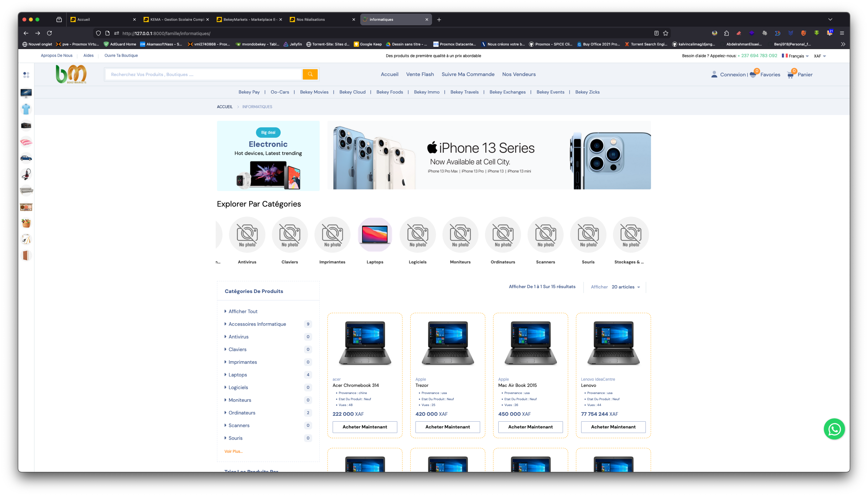The height and width of the screenshot is (496, 868).
Task: Expand the 20 articles display dropdown
Action: pos(625,287)
